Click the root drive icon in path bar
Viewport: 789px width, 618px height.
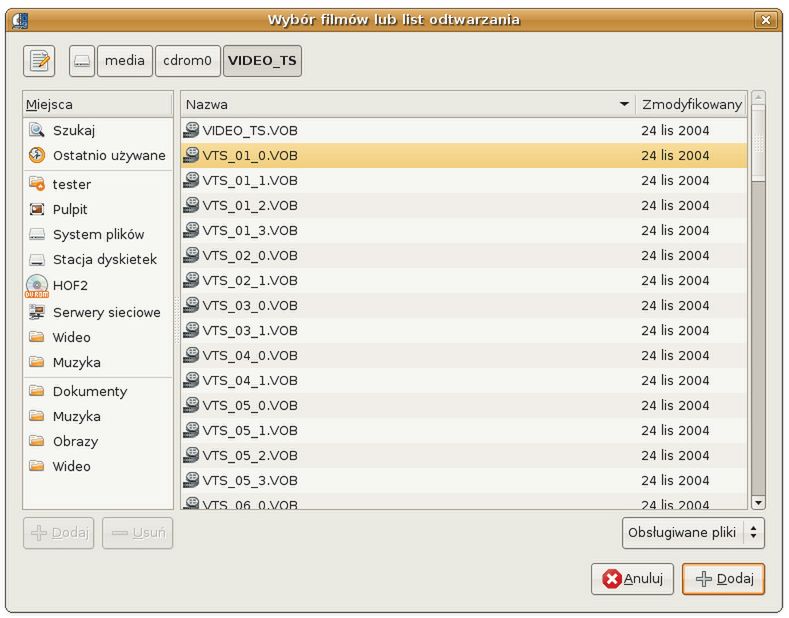(x=82, y=61)
